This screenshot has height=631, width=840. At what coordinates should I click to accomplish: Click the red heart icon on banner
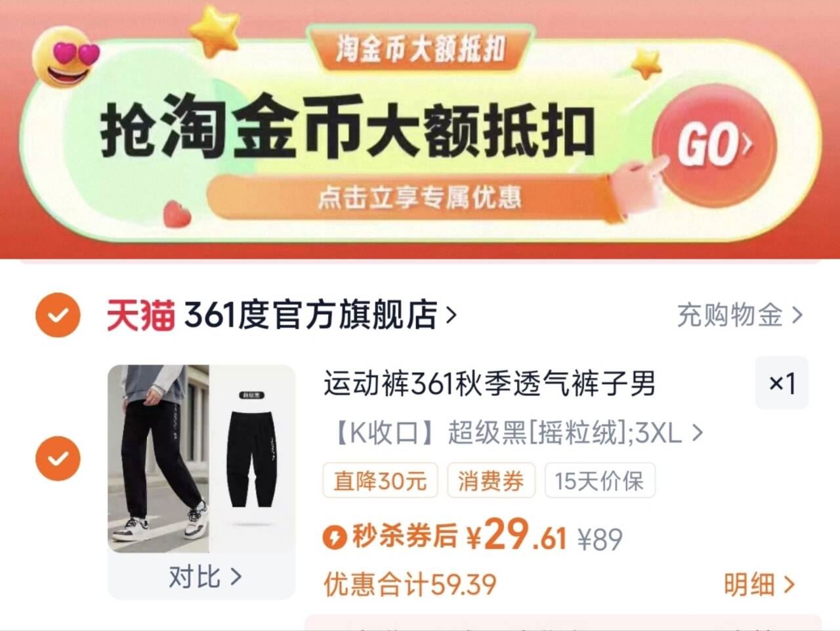[x=177, y=213]
